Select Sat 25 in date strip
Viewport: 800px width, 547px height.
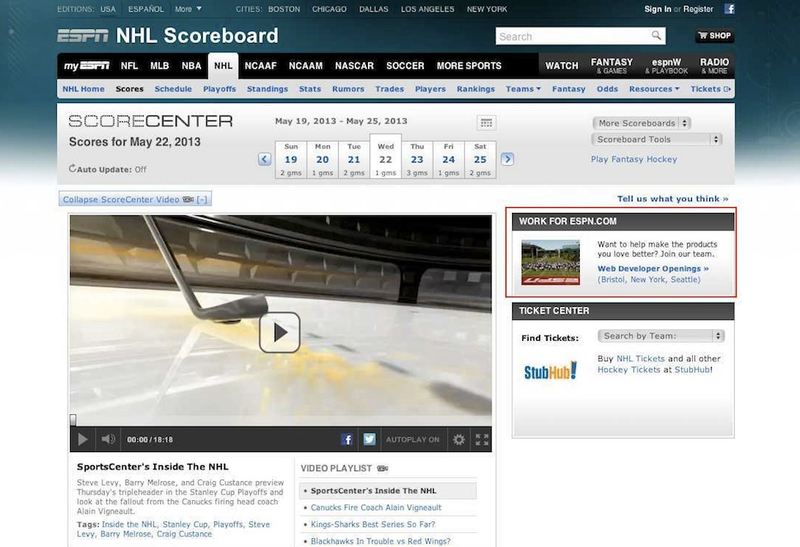tap(480, 160)
